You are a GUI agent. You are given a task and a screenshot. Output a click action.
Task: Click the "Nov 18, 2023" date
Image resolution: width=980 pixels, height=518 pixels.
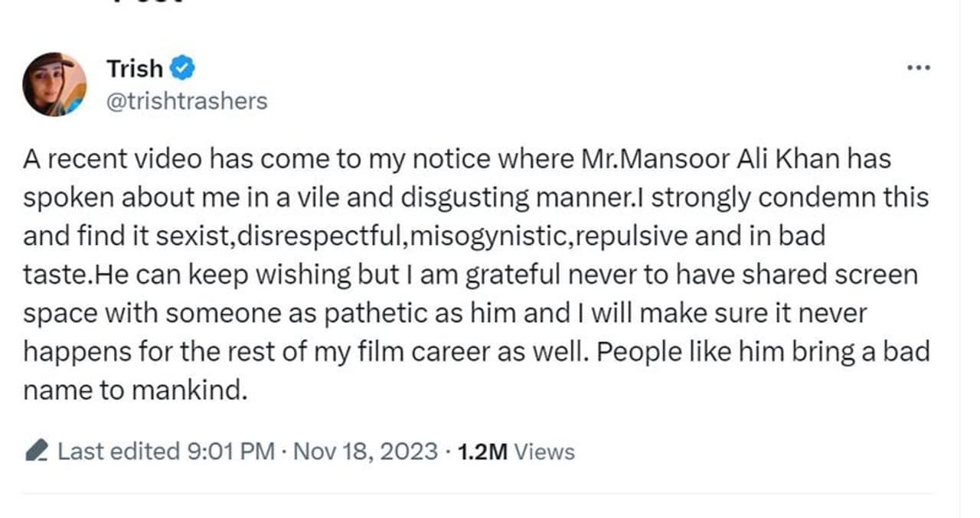pos(366,451)
